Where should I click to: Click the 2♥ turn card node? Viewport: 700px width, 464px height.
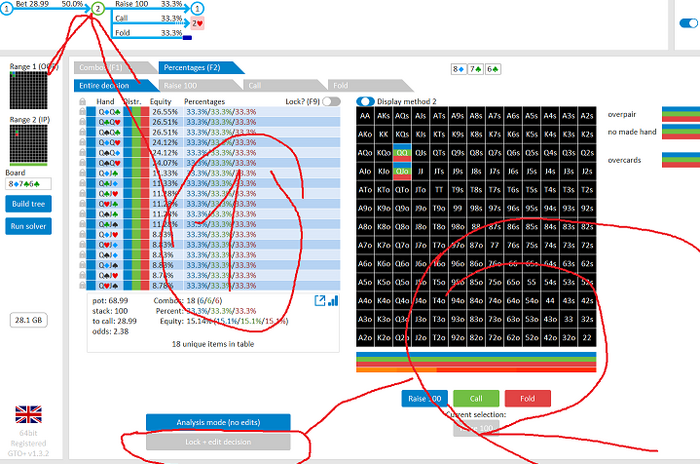tap(198, 23)
